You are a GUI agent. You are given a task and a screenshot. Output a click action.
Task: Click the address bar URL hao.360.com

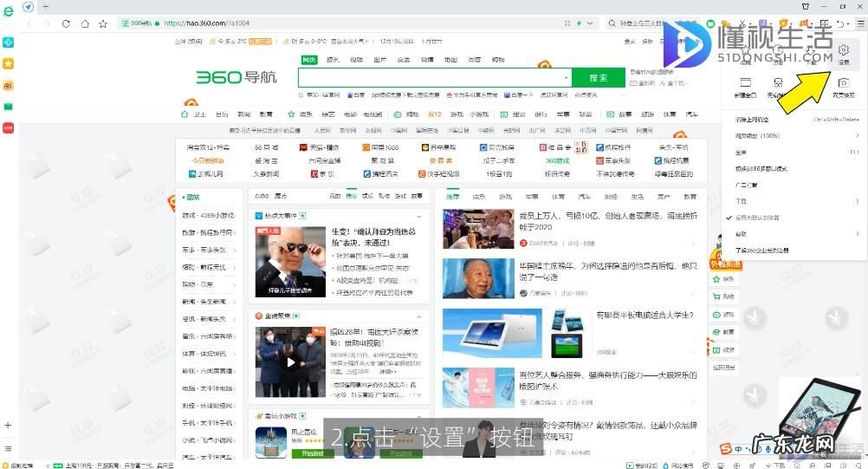click(x=206, y=23)
